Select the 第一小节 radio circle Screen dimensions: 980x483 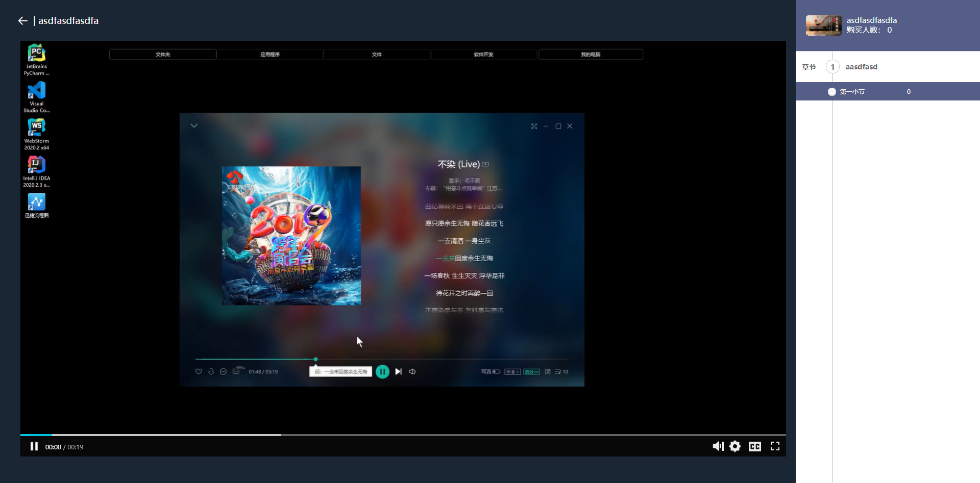pyautogui.click(x=832, y=92)
